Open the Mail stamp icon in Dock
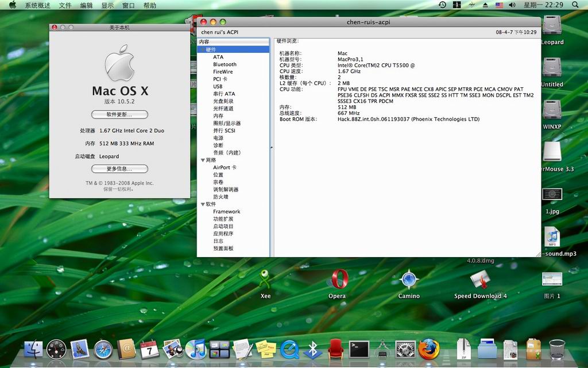 [x=79, y=349]
